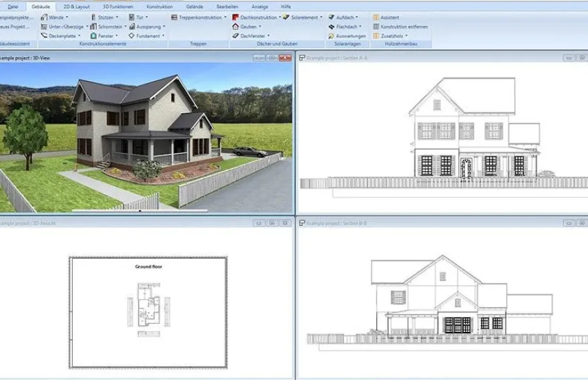Image resolution: width=588 pixels, height=380 pixels.
Task: Select the Wände wall tool icon
Action: 44,17
